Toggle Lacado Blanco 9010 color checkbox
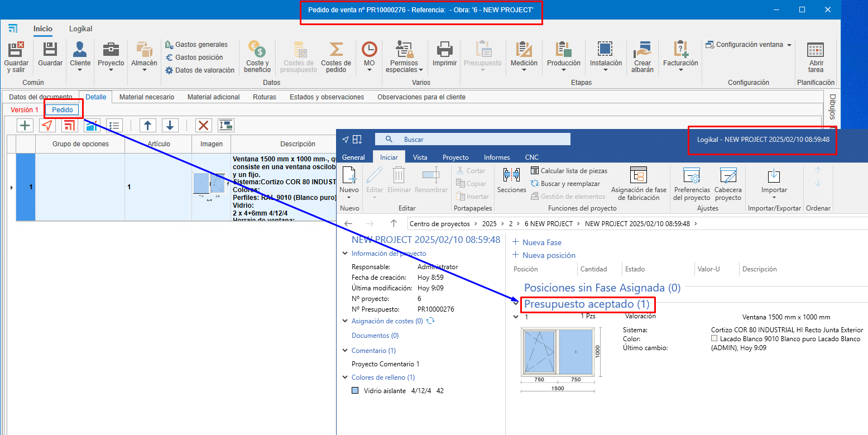Viewport: 868px width, 435px height. [x=714, y=338]
